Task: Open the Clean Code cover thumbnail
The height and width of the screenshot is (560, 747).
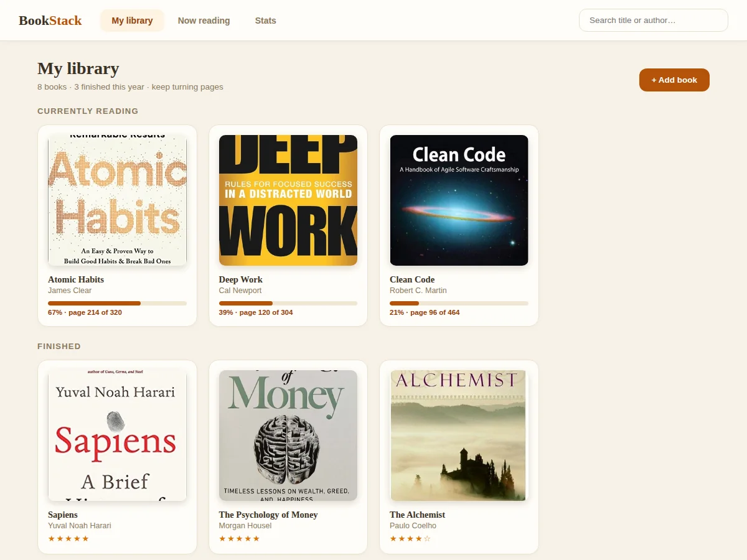Action: (x=459, y=200)
